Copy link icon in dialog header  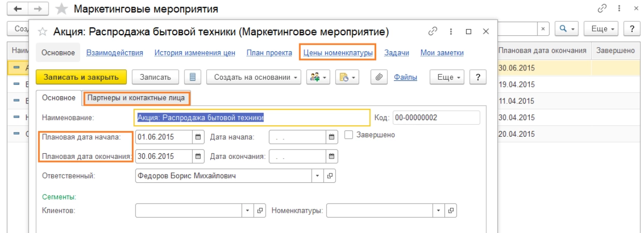point(433,32)
